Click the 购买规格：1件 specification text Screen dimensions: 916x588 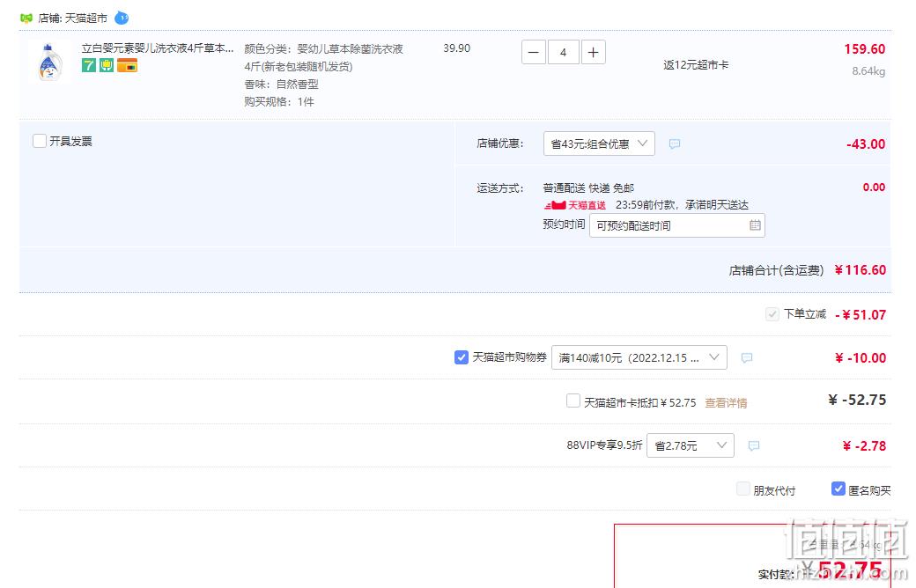coord(279,101)
